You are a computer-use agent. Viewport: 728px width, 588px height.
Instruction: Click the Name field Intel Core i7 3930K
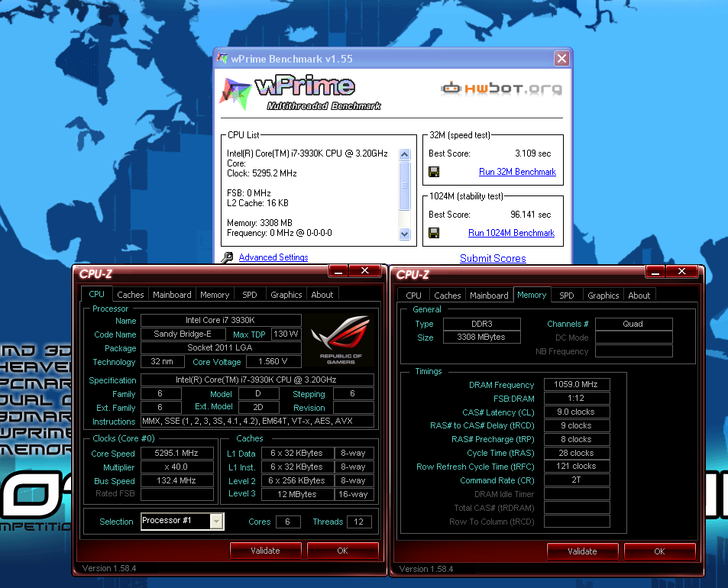221,320
